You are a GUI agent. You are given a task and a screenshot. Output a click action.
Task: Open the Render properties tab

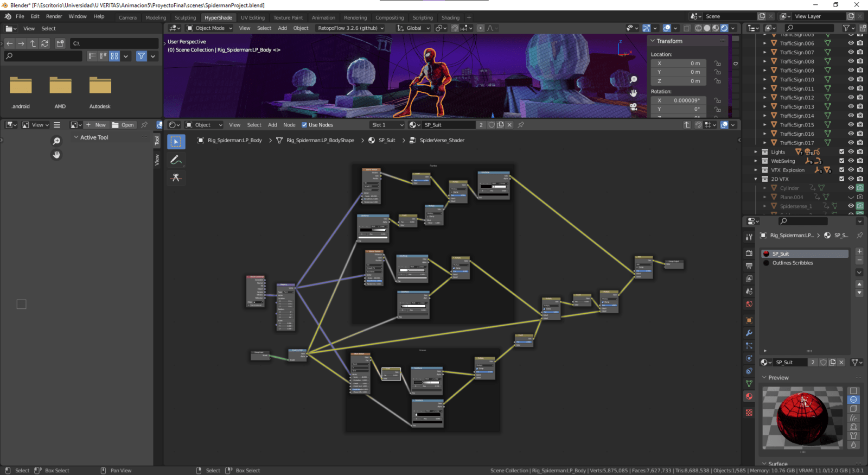(x=749, y=253)
